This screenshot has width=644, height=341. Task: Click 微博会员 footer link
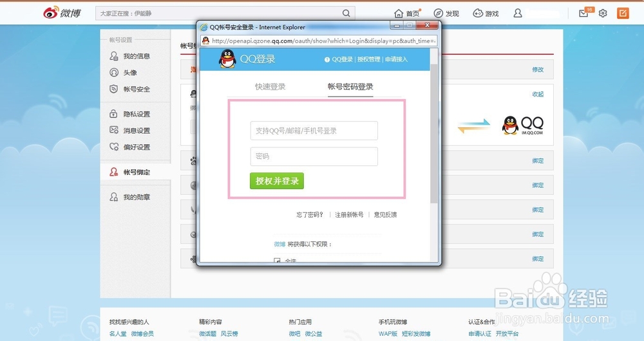point(142,334)
